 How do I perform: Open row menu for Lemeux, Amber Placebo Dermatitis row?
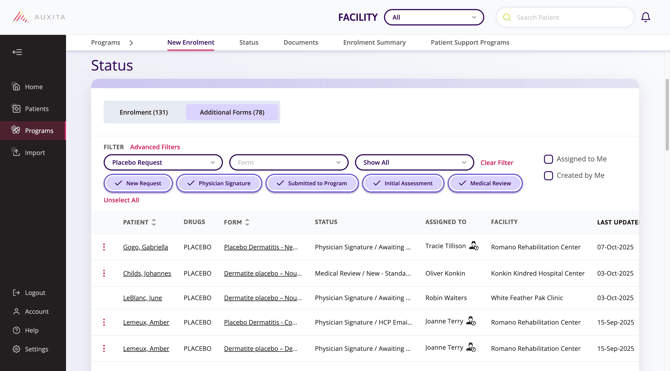click(x=104, y=322)
